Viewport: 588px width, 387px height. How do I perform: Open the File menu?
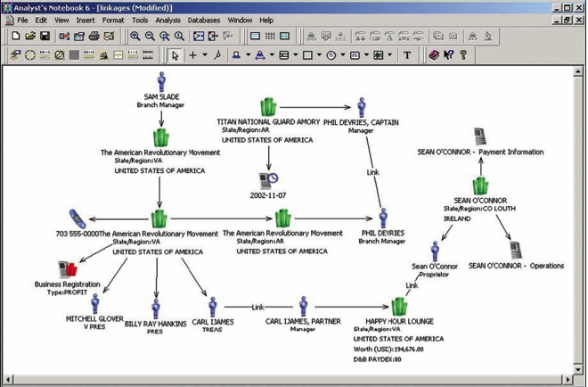(22, 21)
